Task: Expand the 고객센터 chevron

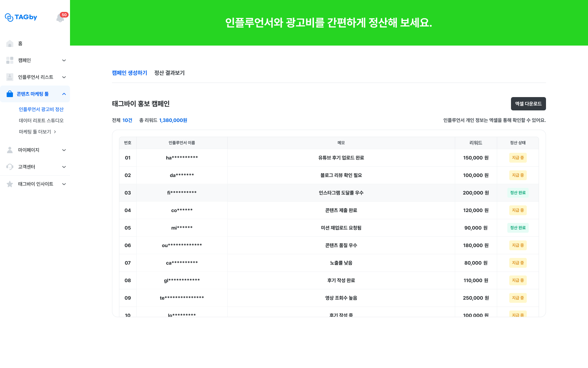Action: point(64,167)
